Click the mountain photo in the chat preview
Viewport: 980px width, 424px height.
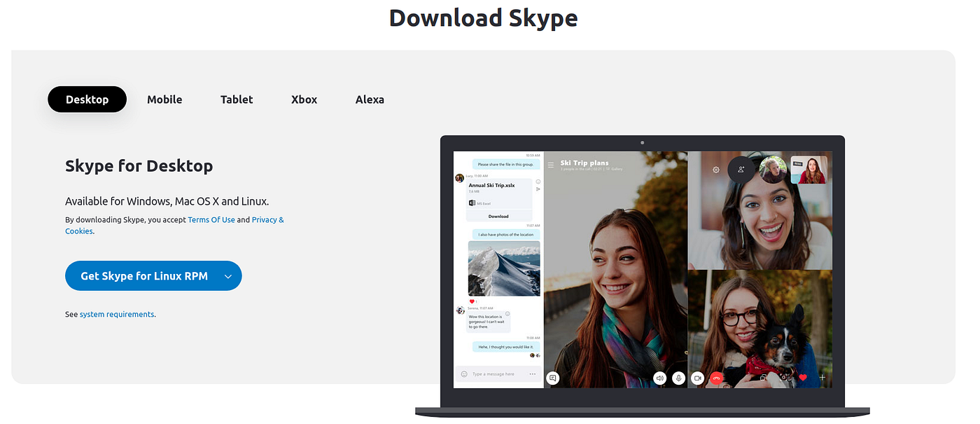pos(504,268)
